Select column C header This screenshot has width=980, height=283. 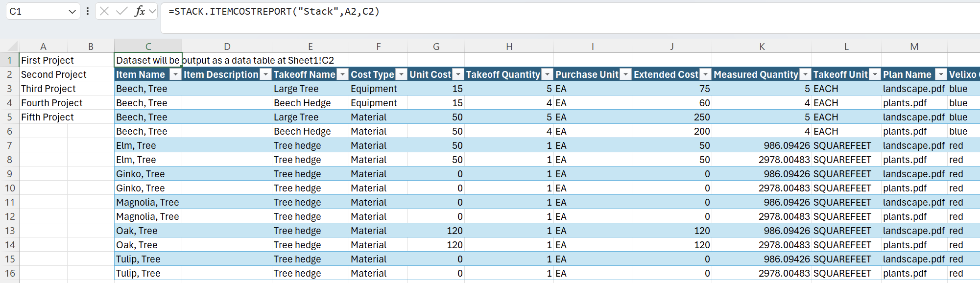(x=148, y=47)
